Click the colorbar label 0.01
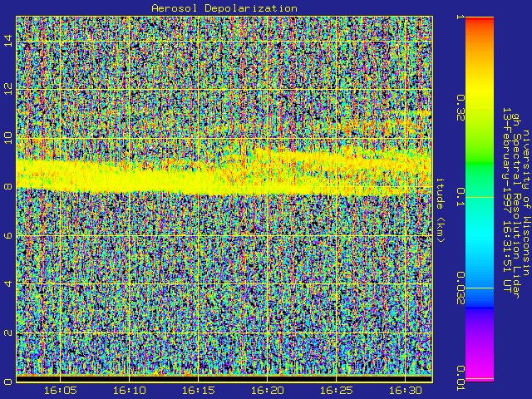Viewport: 532px width, 399px height. point(461,378)
